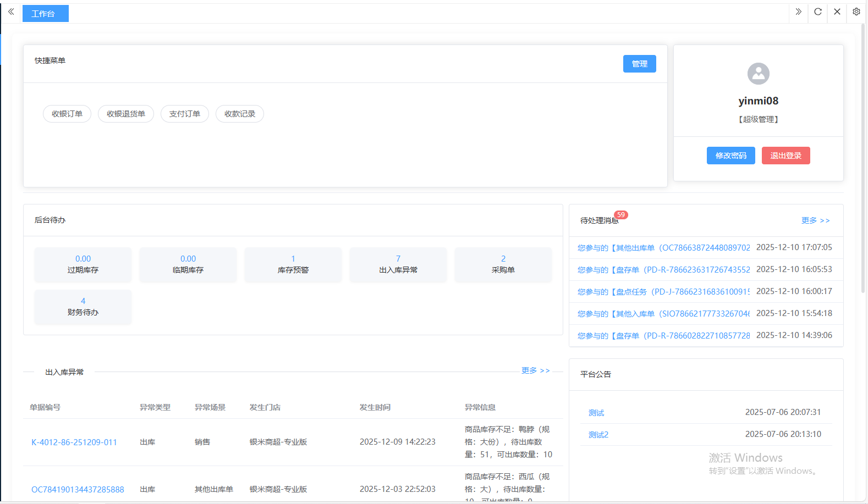The height and width of the screenshot is (504, 868).
Task: Open the 收银订单 quick menu shortcut
Action: point(67,114)
